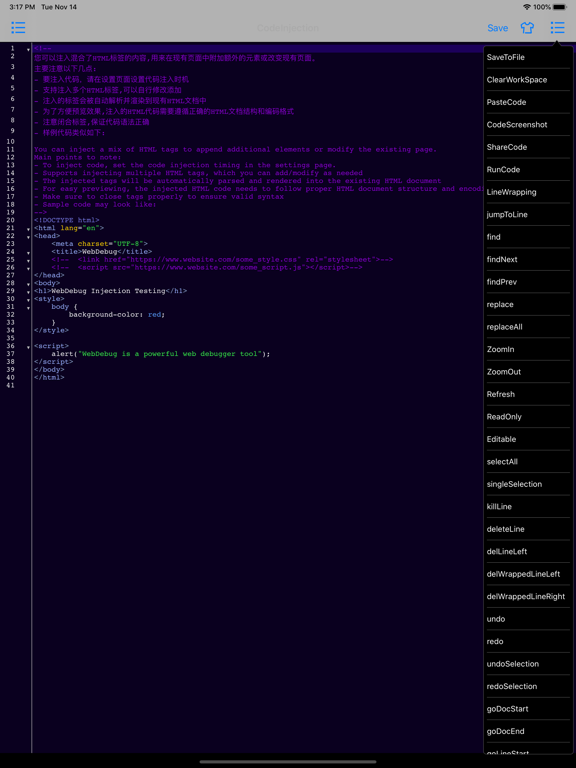
Task: Choose ZoomIn from the menu
Action: pyautogui.click(x=528, y=349)
